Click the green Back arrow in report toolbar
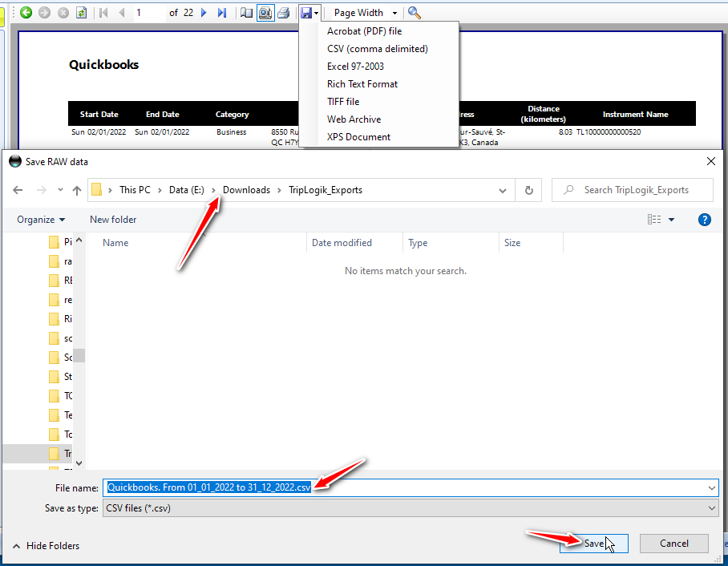Viewport: 728px width, 566px height. [x=26, y=13]
